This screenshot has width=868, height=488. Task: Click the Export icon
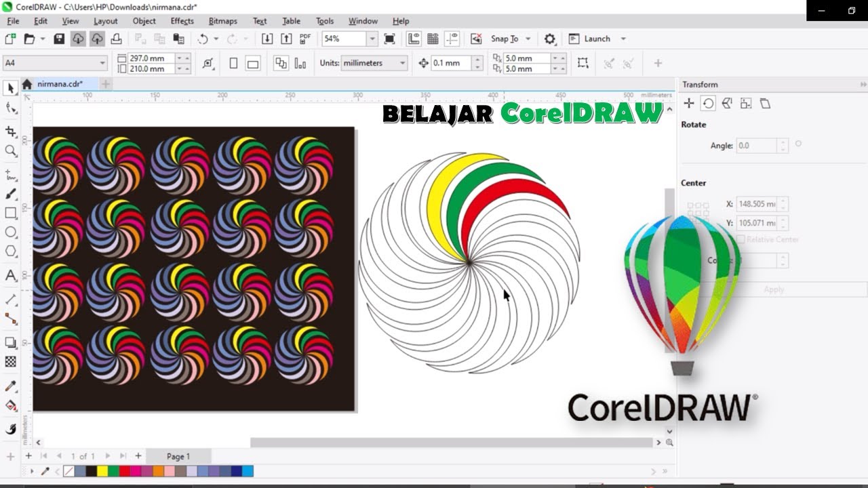tap(286, 39)
